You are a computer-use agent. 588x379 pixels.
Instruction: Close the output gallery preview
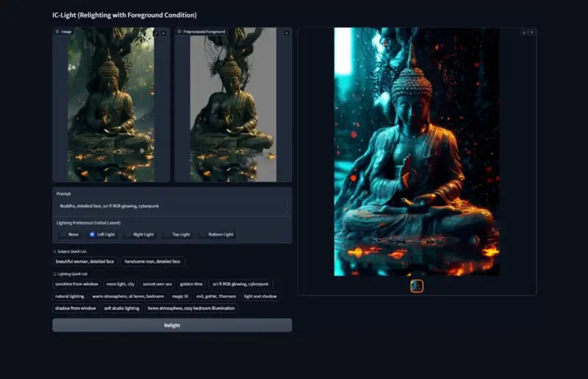531,32
